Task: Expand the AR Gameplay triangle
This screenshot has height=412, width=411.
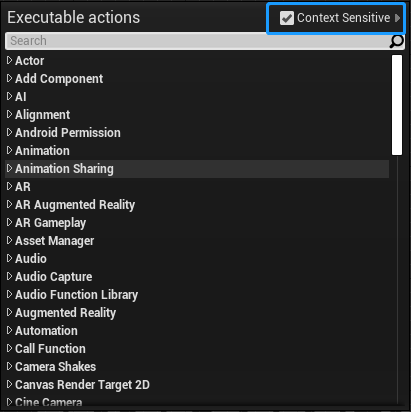Action: click(9, 222)
